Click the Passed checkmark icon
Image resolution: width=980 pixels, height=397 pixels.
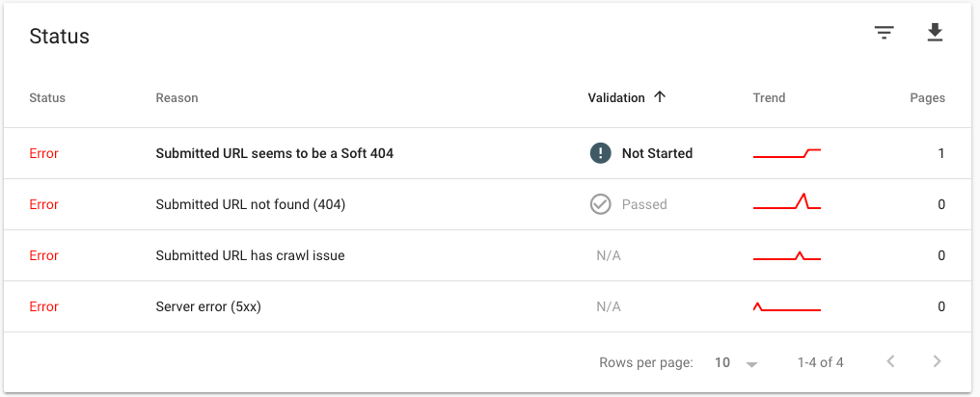coord(600,204)
